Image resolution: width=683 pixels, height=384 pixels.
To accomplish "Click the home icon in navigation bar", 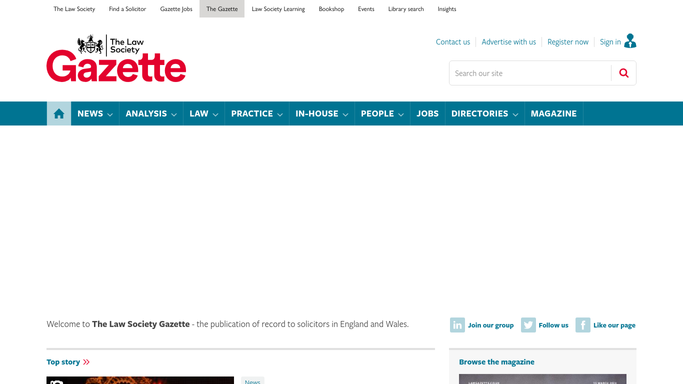I will [59, 114].
